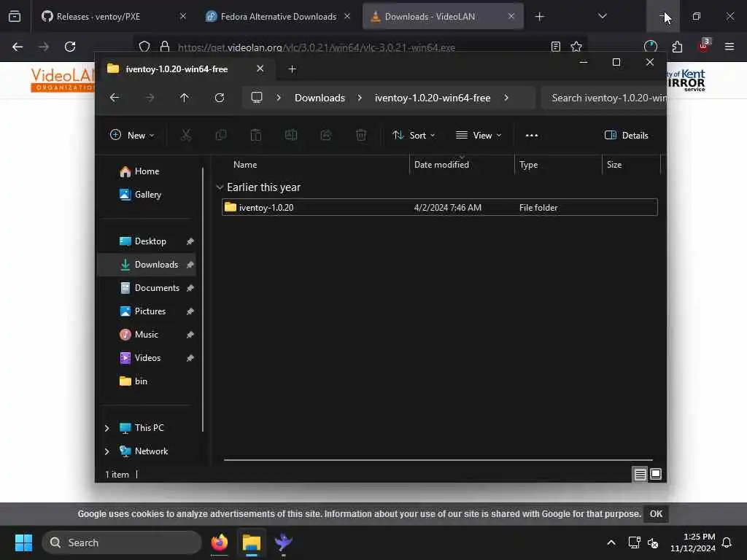Click the This PC monitor icon in address bar
Image resolution: width=747 pixels, height=560 pixels.
click(257, 98)
